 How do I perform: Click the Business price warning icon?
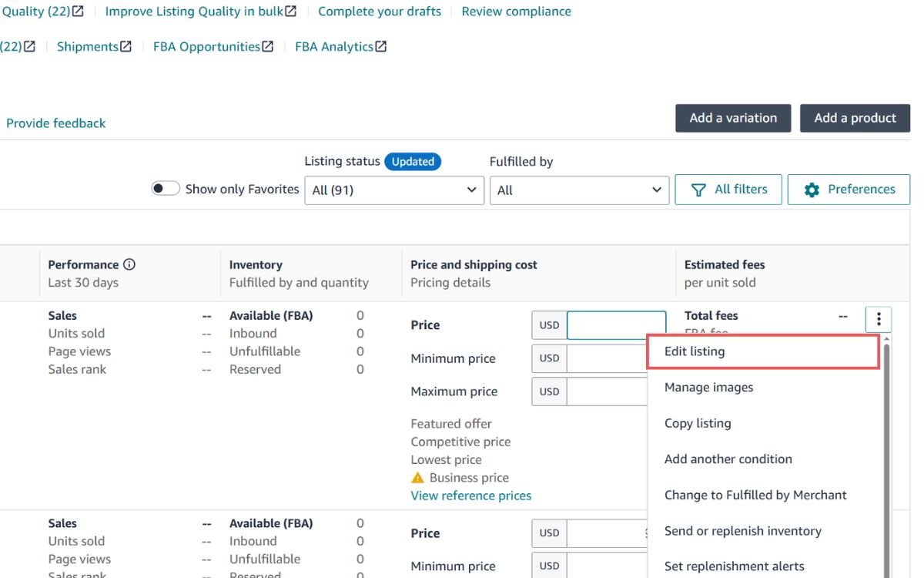point(418,478)
